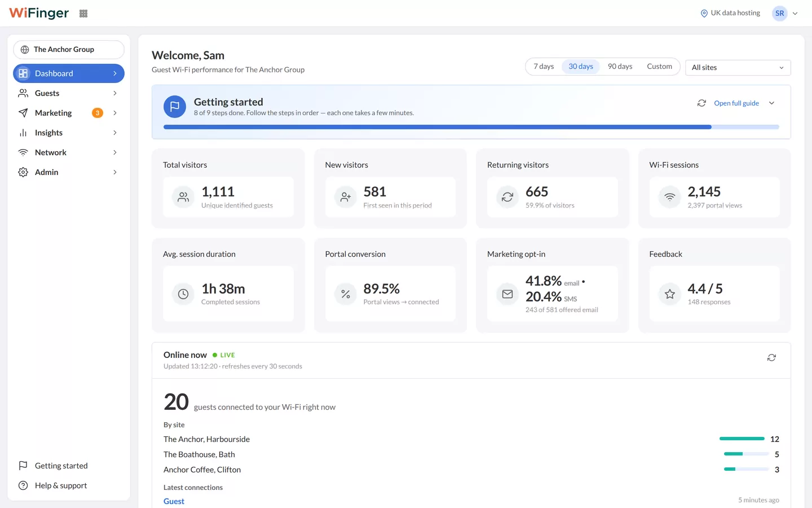This screenshot has height=508, width=812.
Task: Click the UK data hosting location icon
Action: point(704,14)
